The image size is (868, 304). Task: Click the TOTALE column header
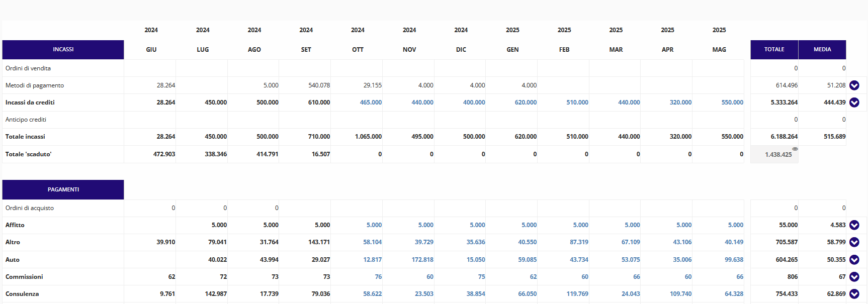pyautogui.click(x=774, y=50)
